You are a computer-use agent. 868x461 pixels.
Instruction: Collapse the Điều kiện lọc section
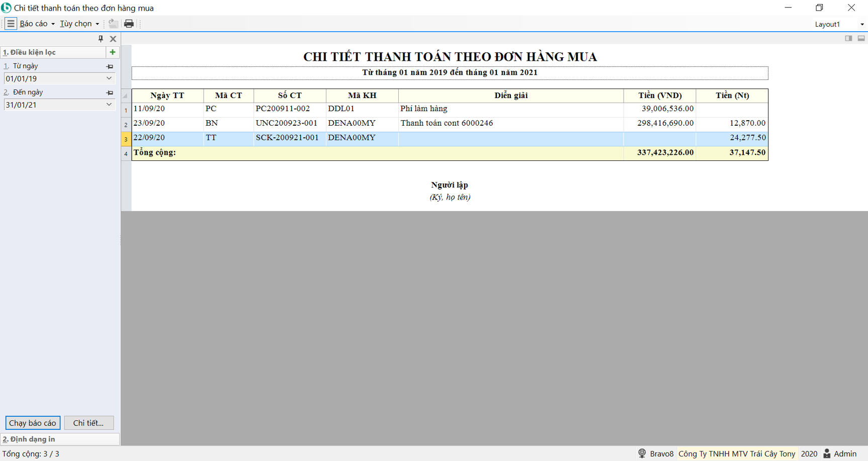point(53,52)
